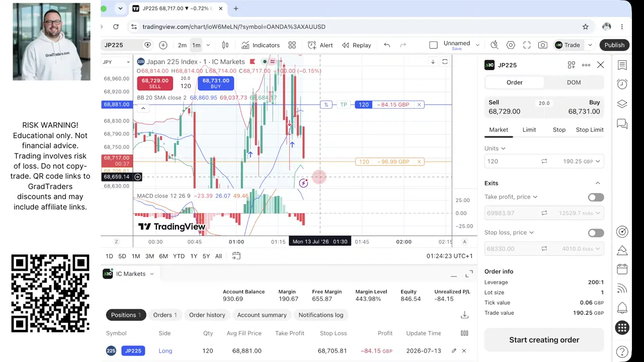Expand the IC Markets broker dropdown
The width and height of the screenshot is (644, 362).
[x=151, y=274]
